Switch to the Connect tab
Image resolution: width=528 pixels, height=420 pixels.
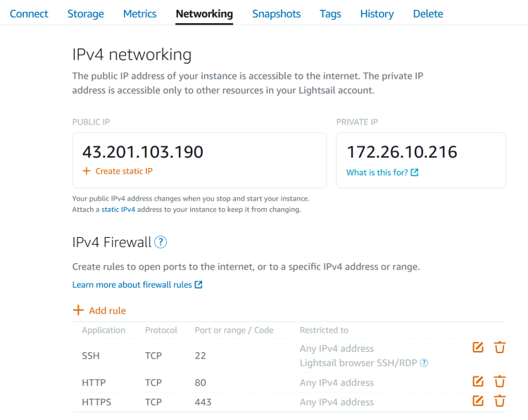29,13
